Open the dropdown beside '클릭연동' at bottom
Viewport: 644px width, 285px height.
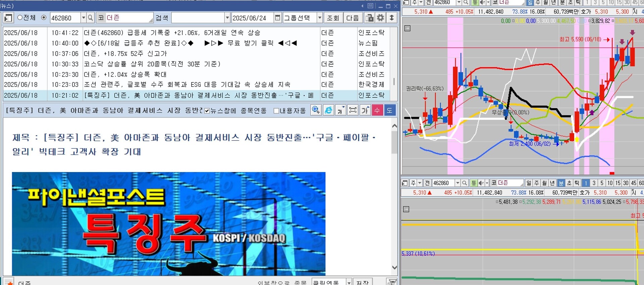pyautogui.click(x=349, y=282)
